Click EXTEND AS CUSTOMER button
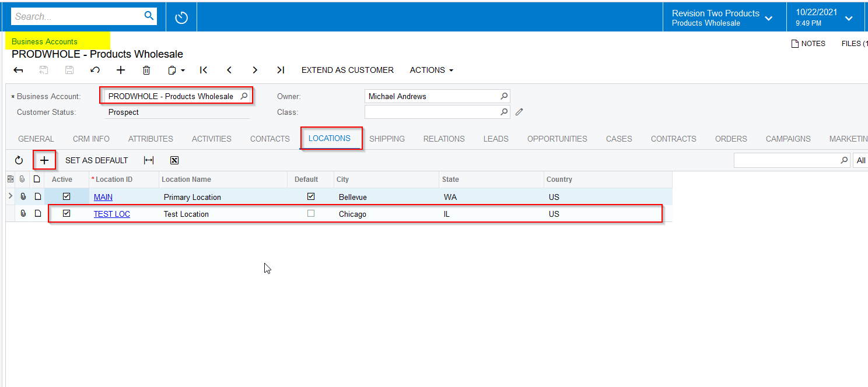Image resolution: width=868 pixels, height=387 pixels. pos(348,70)
